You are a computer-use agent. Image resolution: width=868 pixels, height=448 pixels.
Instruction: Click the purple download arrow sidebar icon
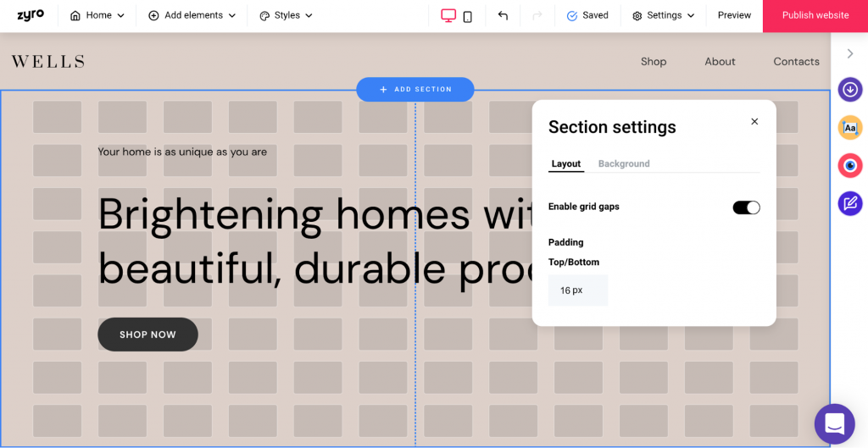coord(850,90)
